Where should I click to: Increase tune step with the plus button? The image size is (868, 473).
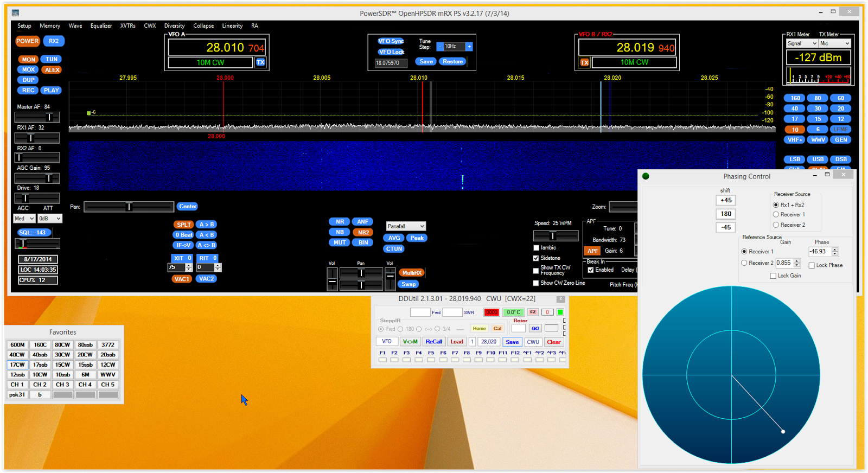coord(469,47)
